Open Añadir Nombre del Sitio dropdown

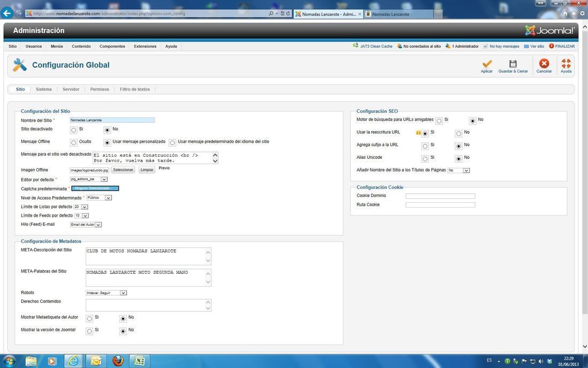pos(459,170)
